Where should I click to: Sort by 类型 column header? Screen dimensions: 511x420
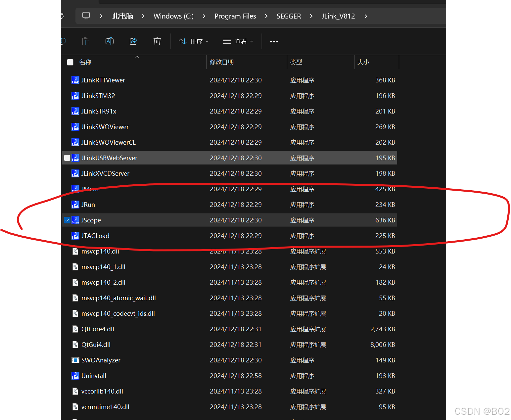[x=296, y=62]
